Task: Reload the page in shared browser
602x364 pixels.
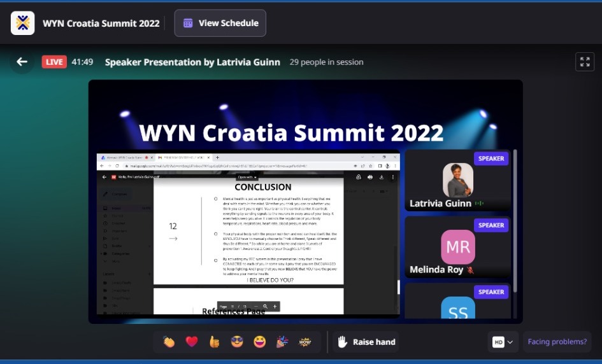Action: (117, 166)
